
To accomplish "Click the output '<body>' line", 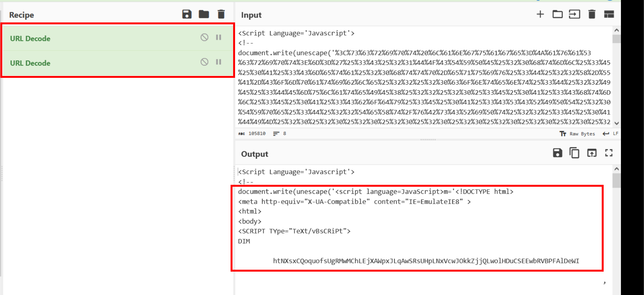I will [250, 221].
